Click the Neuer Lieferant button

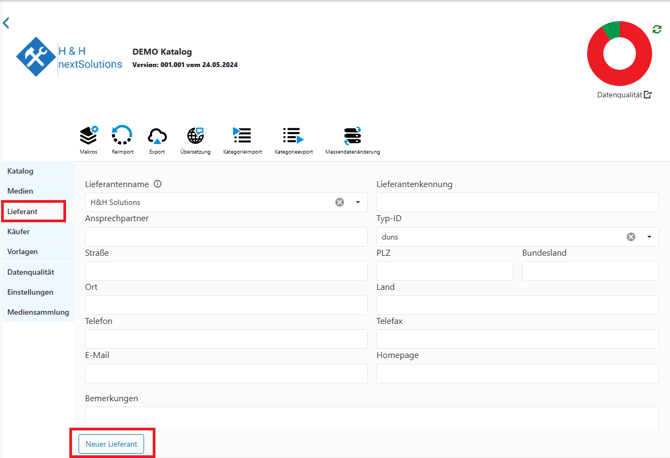[111, 444]
